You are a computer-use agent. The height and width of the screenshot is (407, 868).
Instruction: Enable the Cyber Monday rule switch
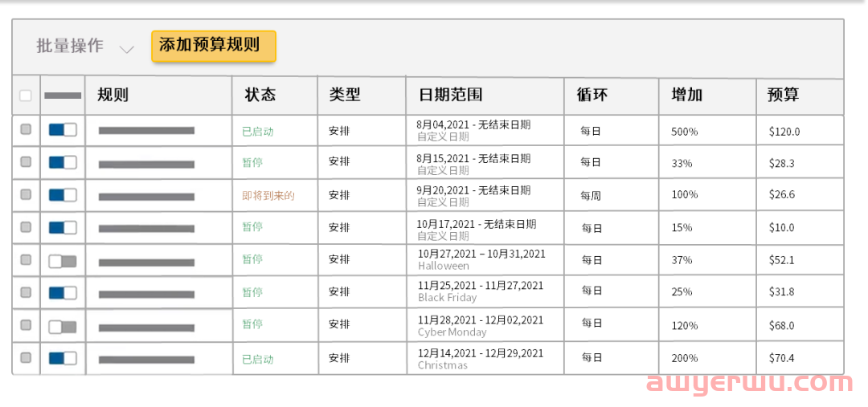(63, 328)
